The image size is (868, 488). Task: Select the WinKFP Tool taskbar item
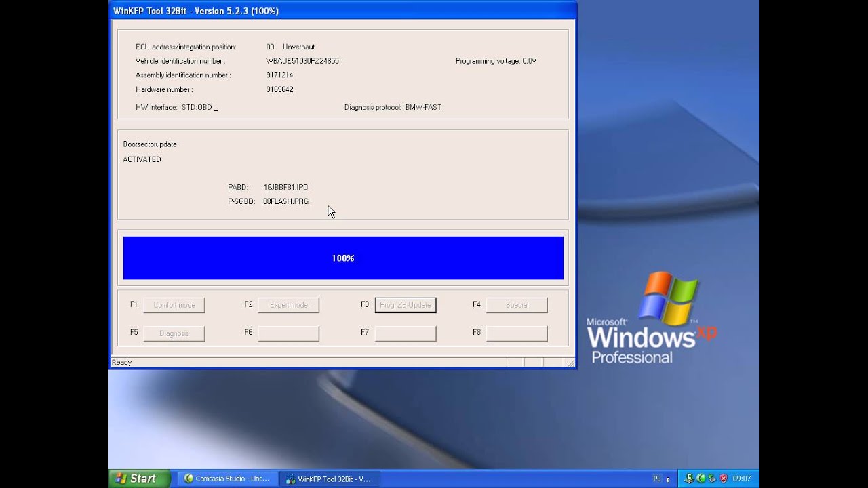329,479
